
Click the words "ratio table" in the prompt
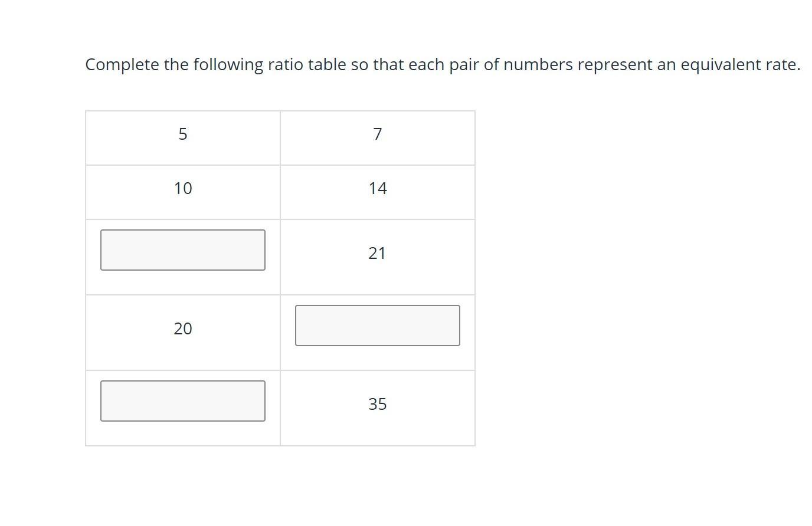point(306,65)
